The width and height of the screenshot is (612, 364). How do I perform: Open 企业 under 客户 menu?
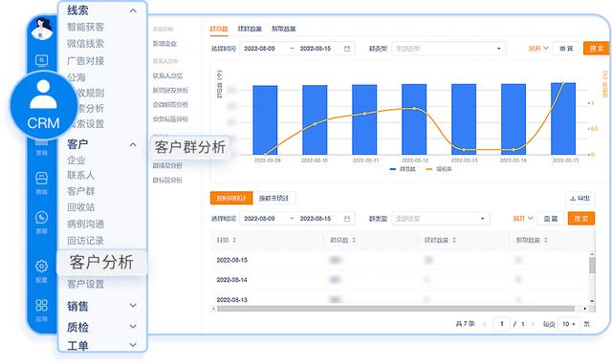pyautogui.click(x=76, y=160)
